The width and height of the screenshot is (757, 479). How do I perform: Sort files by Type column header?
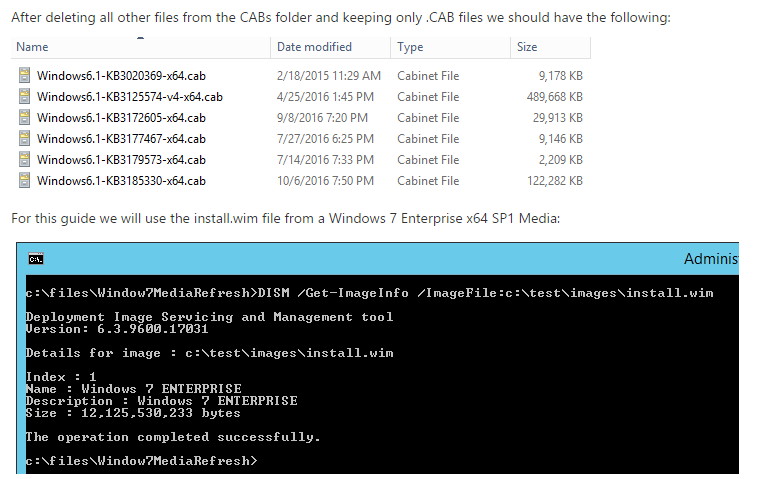coord(450,47)
